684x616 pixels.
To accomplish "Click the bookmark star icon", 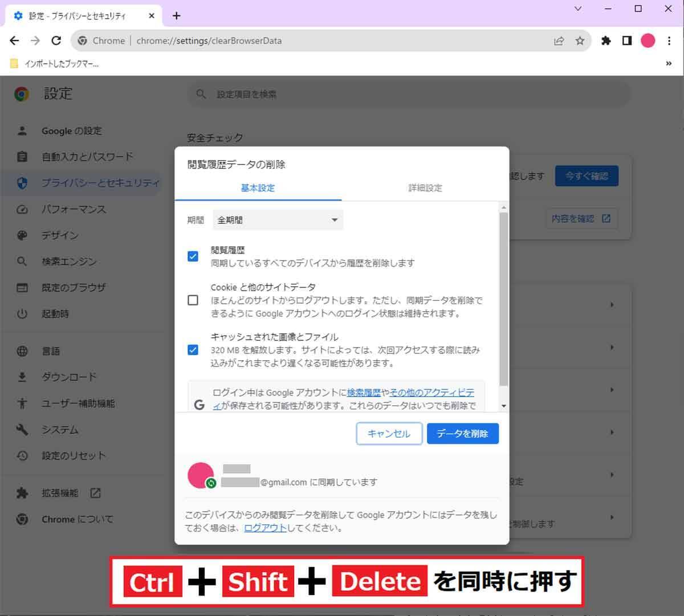I will point(580,40).
